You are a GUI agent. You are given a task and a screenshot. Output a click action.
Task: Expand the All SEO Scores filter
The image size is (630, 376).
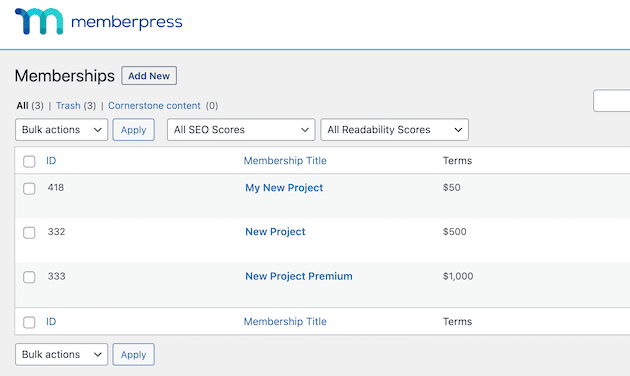241,130
